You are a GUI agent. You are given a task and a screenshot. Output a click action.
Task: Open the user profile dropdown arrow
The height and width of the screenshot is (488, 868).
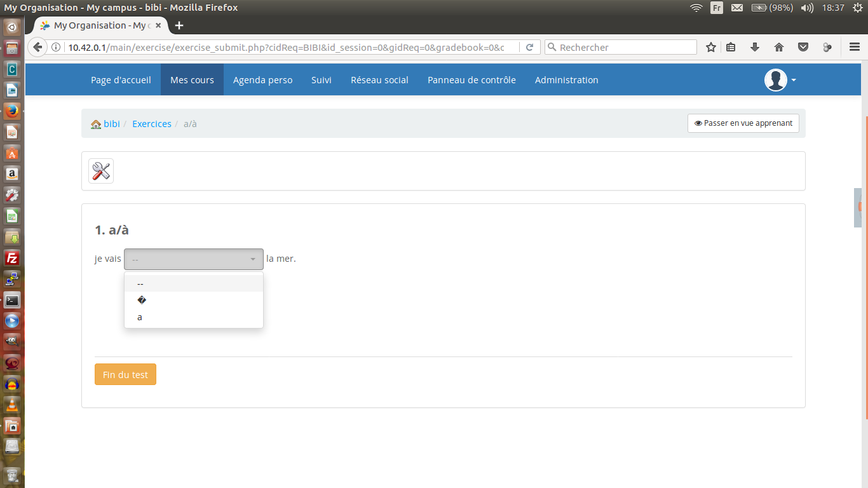[792, 80]
